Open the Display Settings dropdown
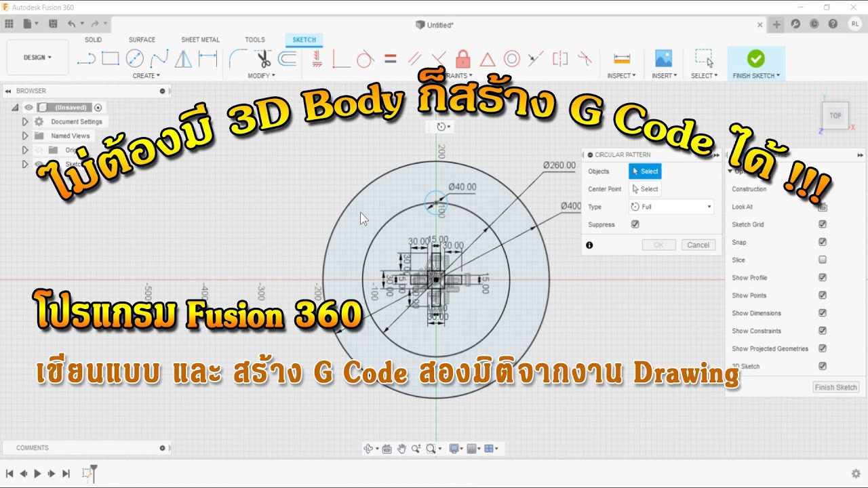The width and height of the screenshot is (868, 488). (x=456, y=449)
